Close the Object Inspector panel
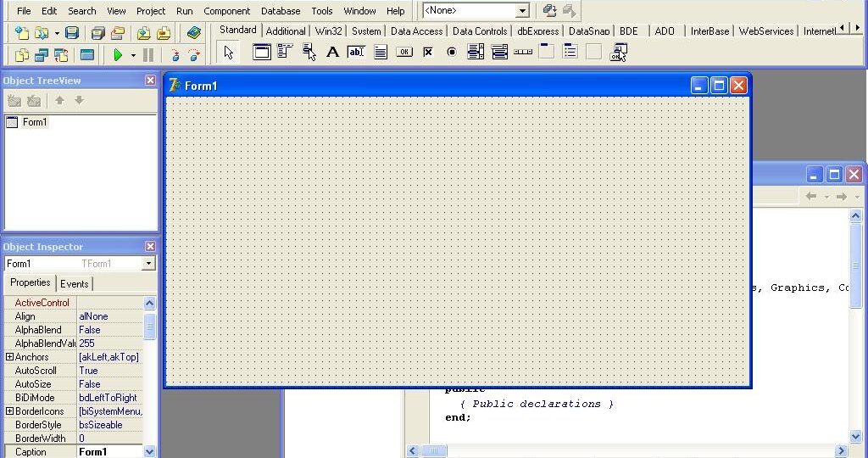The image size is (868, 458). tap(151, 247)
